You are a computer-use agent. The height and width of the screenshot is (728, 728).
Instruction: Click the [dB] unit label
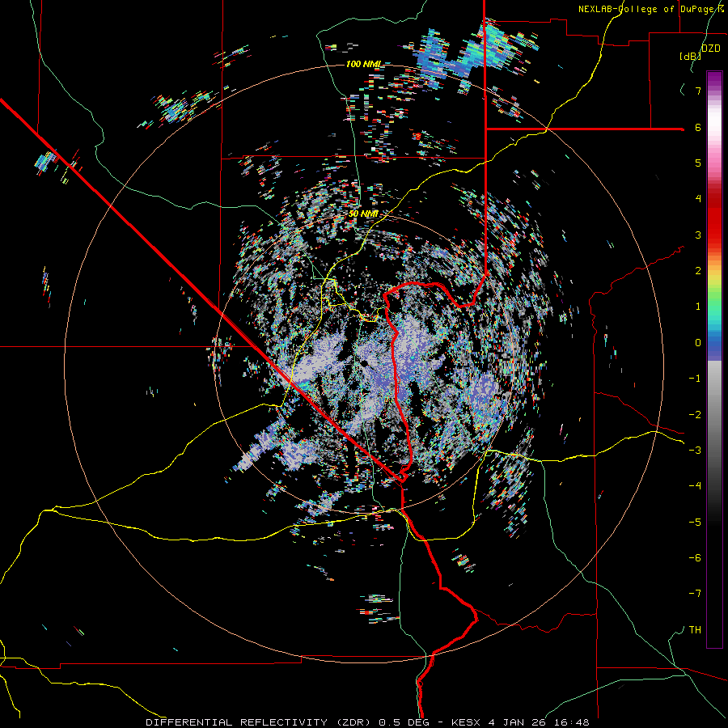click(x=691, y=57)
